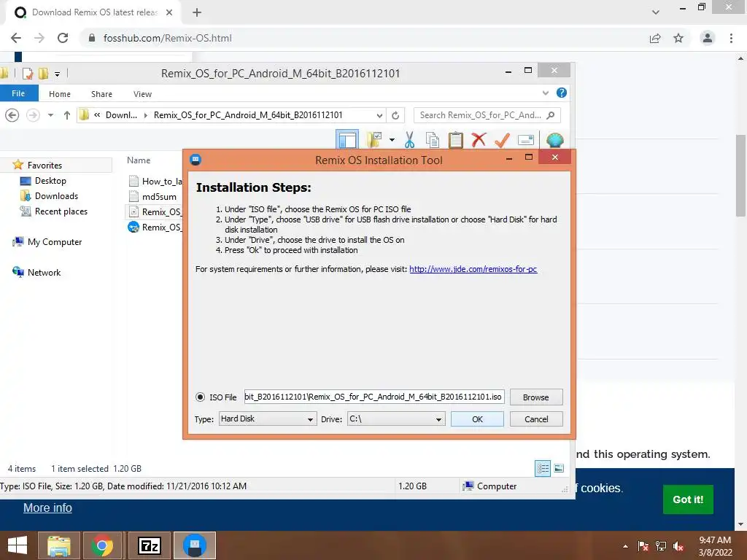Click the orange checkmark icon in Explorer toolbar

pyautogui.click(x=502, y=140)
